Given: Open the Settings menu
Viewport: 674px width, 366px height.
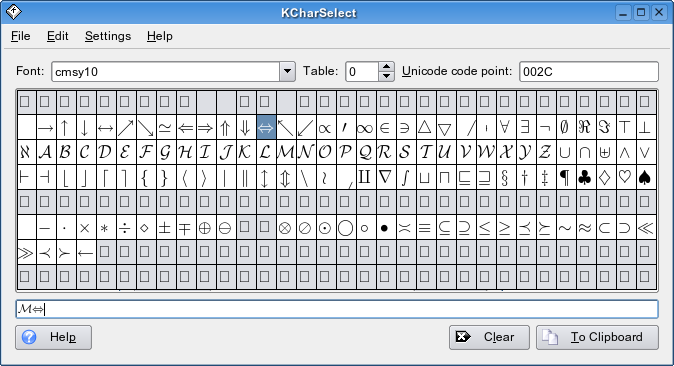Looking at the screenshot, I should [108, 36].
